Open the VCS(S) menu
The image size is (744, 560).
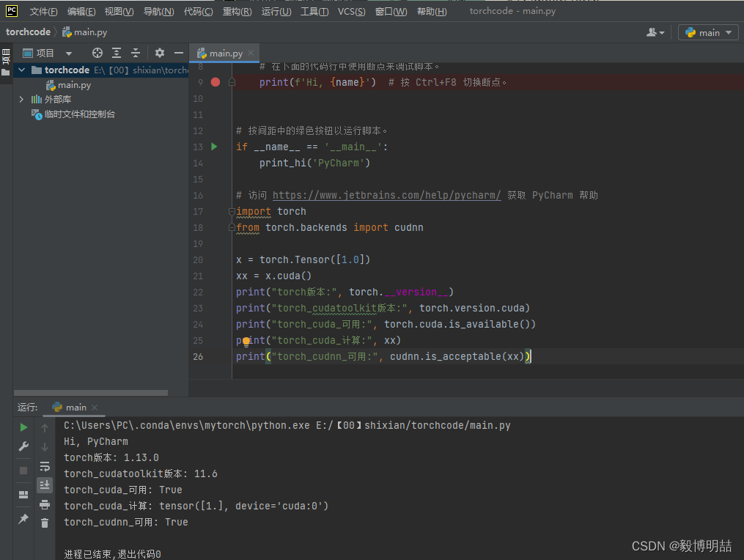point(352,12)
